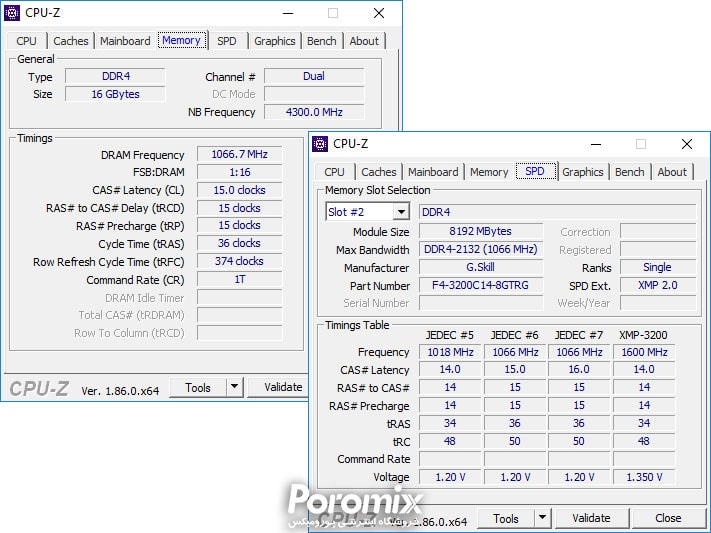Click the Tools button in front SPD window

tap(506, 518)
